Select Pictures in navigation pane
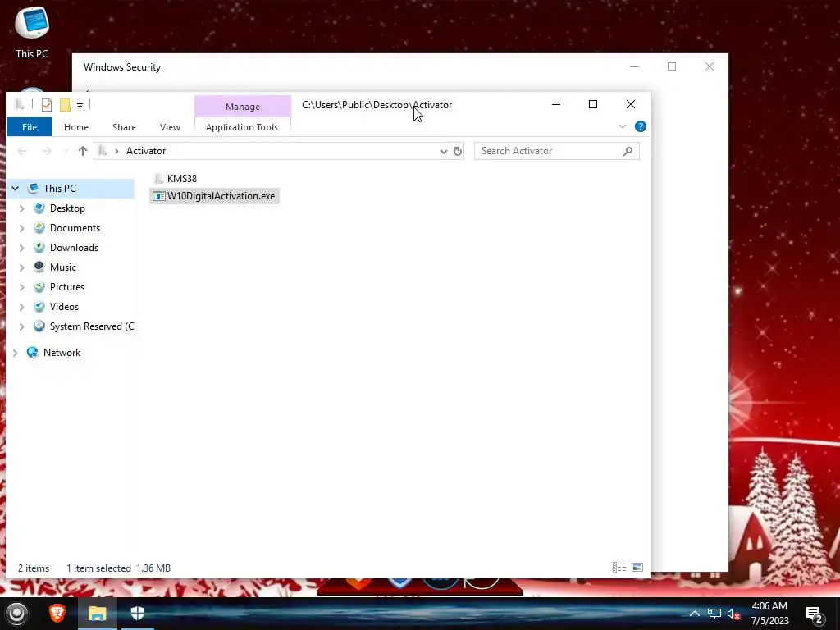 [x=67, y=287]
